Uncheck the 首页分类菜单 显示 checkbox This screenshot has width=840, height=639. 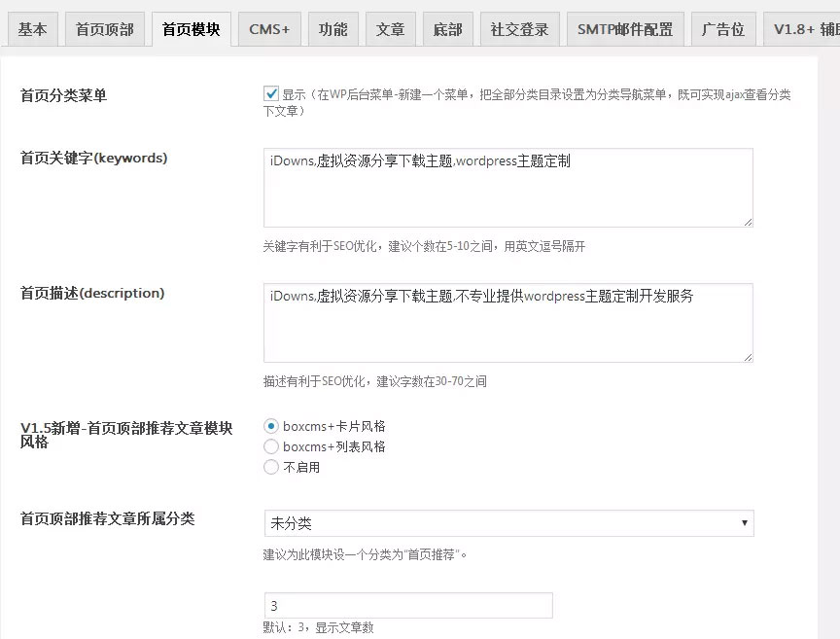[x=271, y=94]
